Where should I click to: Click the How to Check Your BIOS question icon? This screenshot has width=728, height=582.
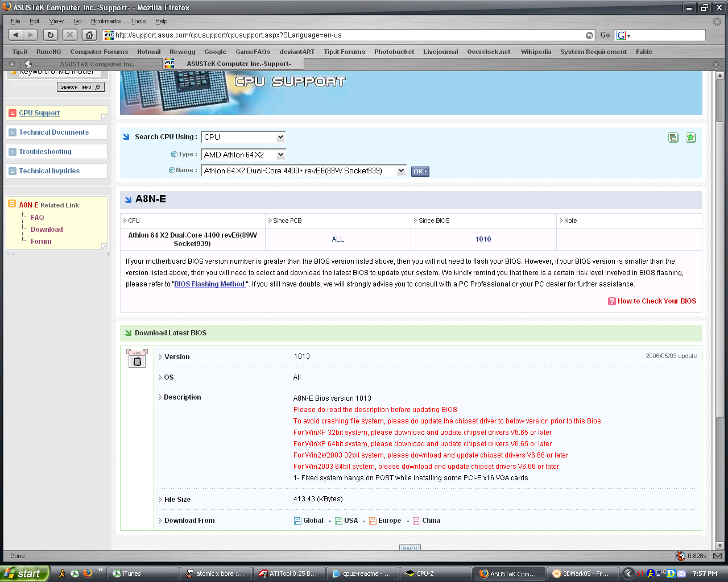(612, 301)
